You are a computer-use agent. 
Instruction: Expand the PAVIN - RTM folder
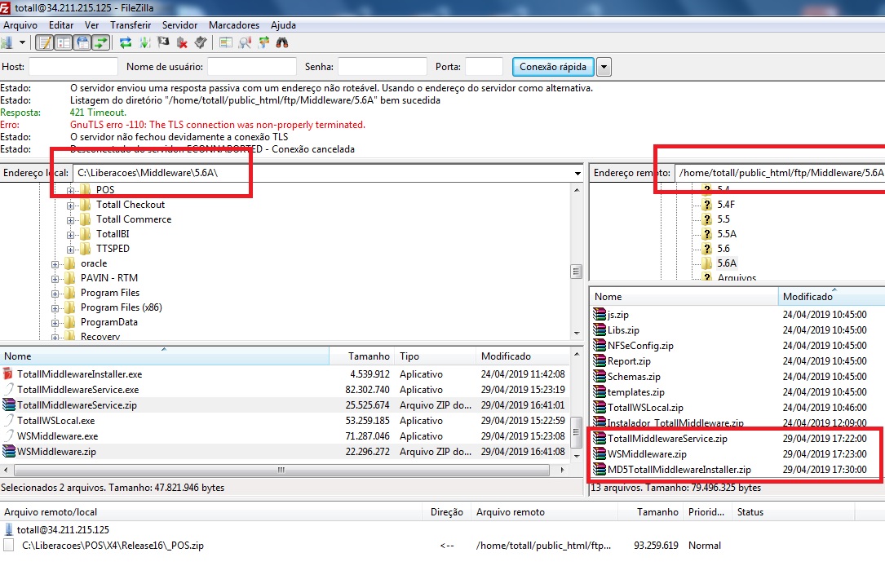(x=55, y=279)
